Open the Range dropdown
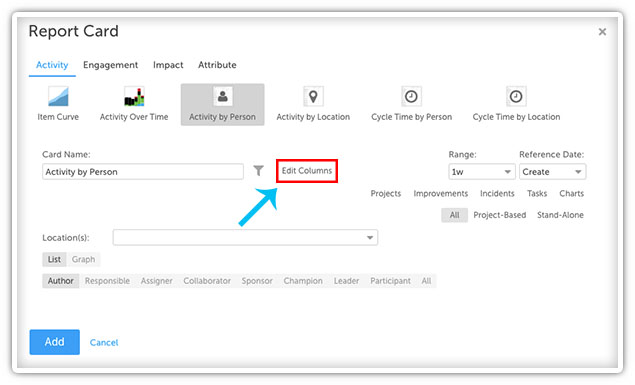This screenshot has width=635, height=385. (482, 172)
